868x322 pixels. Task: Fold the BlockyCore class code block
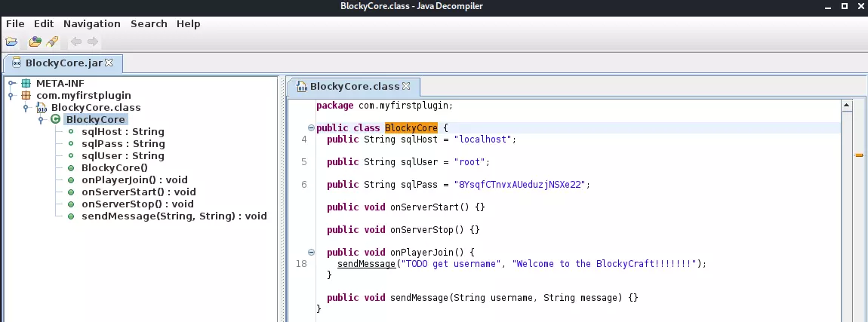click(311, 128)
